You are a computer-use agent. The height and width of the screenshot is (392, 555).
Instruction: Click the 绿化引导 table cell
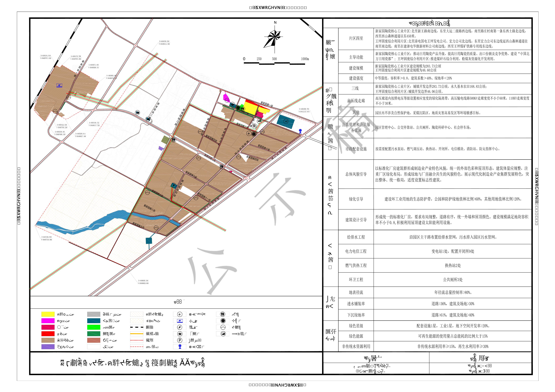point(356,199)
